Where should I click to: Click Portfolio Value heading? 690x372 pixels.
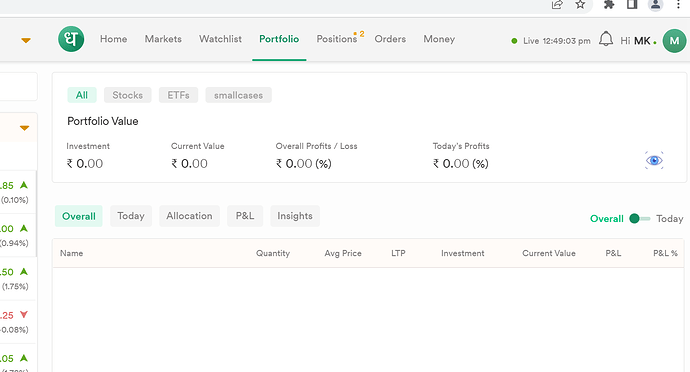coord(103,121)
